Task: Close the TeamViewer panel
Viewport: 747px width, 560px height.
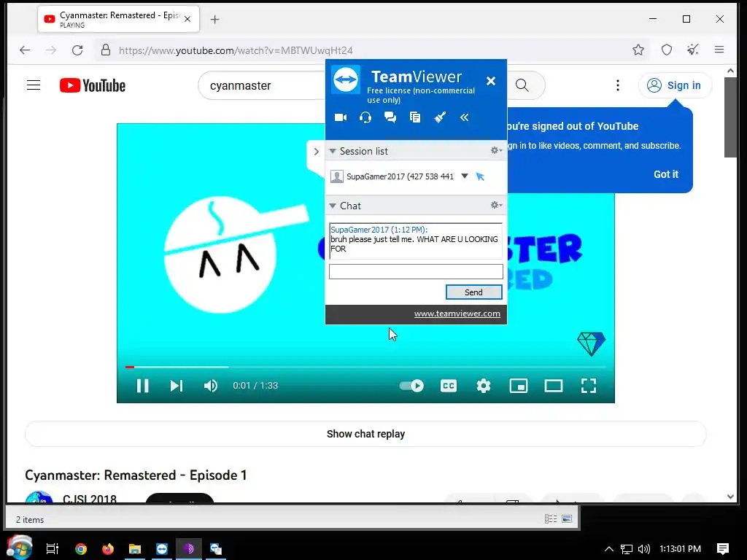Action: click(x=491, y=81)
